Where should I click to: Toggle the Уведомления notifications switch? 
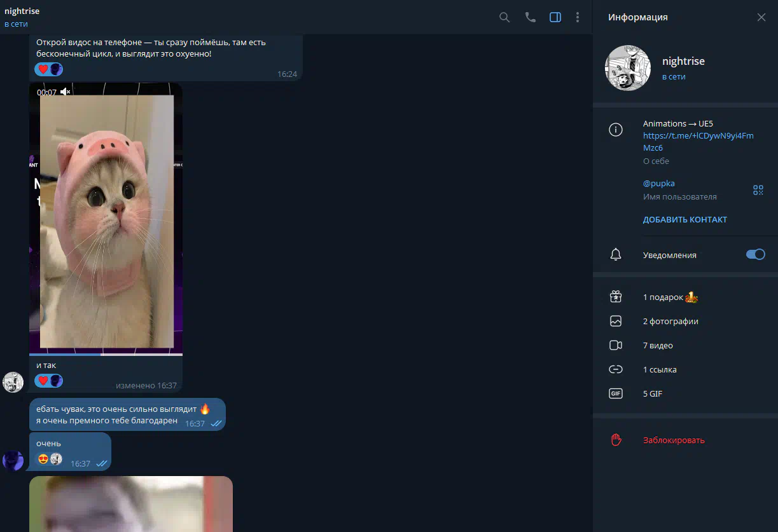755,254
